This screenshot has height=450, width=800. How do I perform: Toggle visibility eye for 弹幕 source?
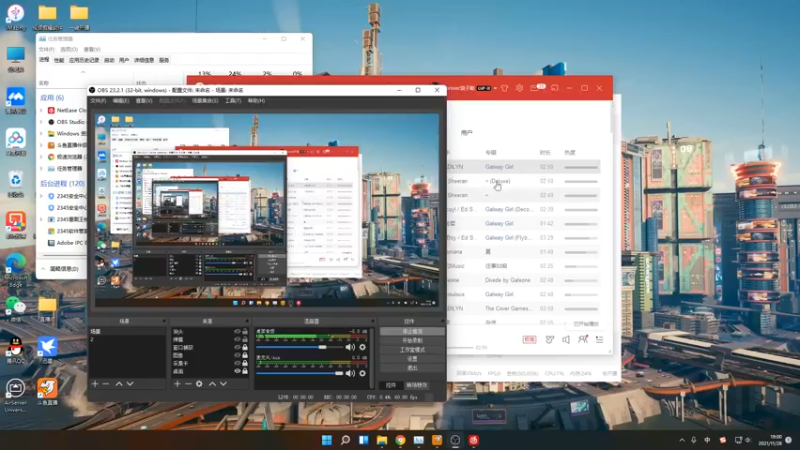237,339
